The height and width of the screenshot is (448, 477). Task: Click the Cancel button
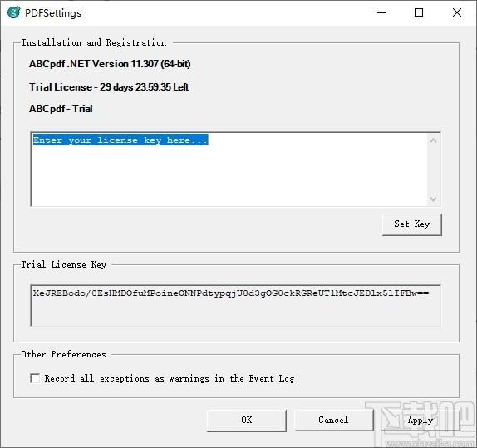pyautogui.click(x=333, y=421)
